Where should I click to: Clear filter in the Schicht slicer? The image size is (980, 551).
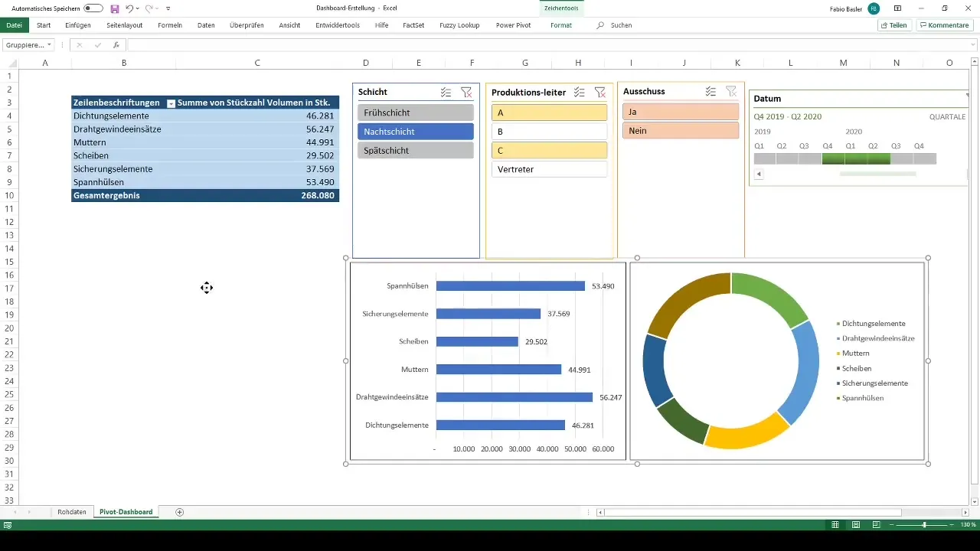pos(466,92)
